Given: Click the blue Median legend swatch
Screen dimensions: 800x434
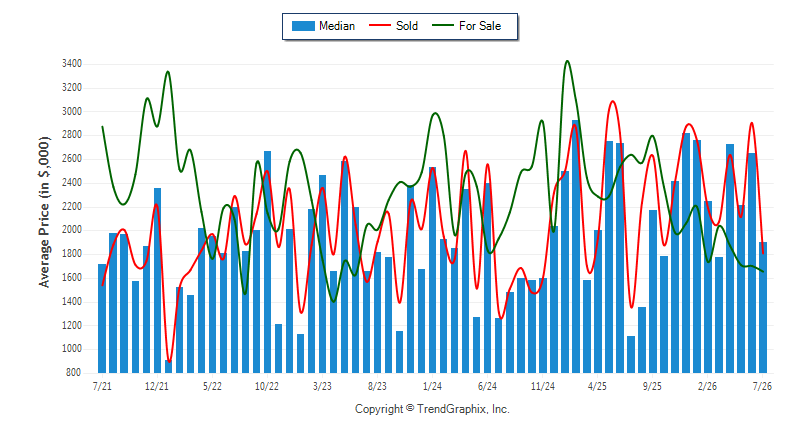Looking at the screenshot, I should pyautogui.click(x=303, y=26).
